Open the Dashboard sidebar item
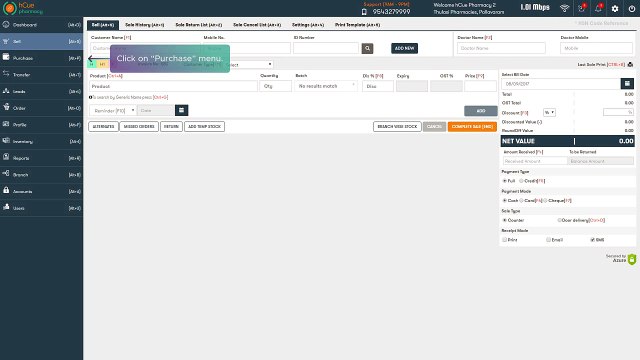Viewport: 640px width, 360px height. click(x=41, y=25)
